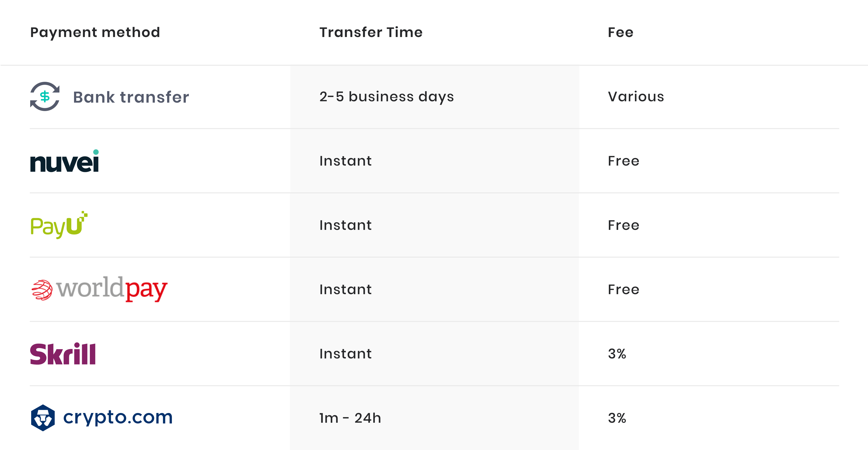This screenshot has height=450, width=868.
Task: Select the Skrill logo
Action: (63, 354)
